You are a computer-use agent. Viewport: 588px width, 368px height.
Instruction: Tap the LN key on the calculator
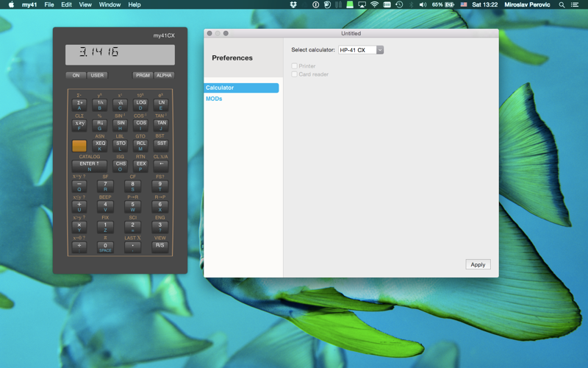coord(161,105)
